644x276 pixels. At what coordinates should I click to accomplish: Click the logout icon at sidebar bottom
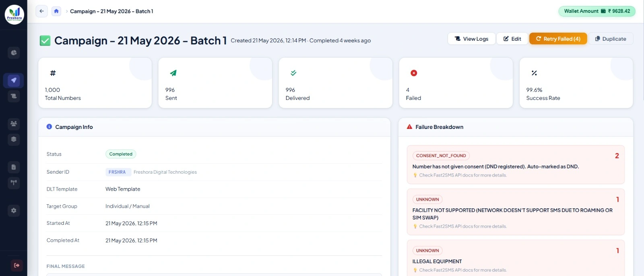17,265
